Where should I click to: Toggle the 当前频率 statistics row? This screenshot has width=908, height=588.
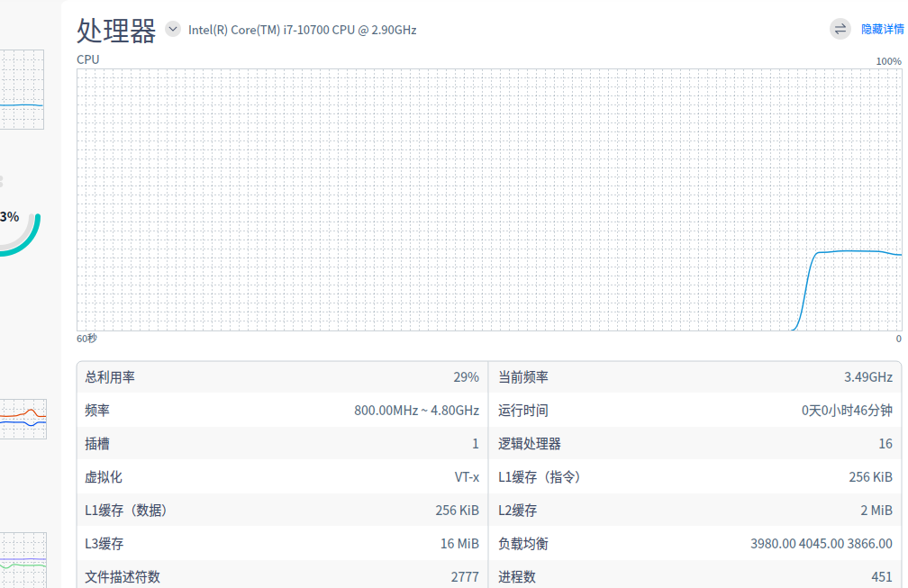click(694, 376)
